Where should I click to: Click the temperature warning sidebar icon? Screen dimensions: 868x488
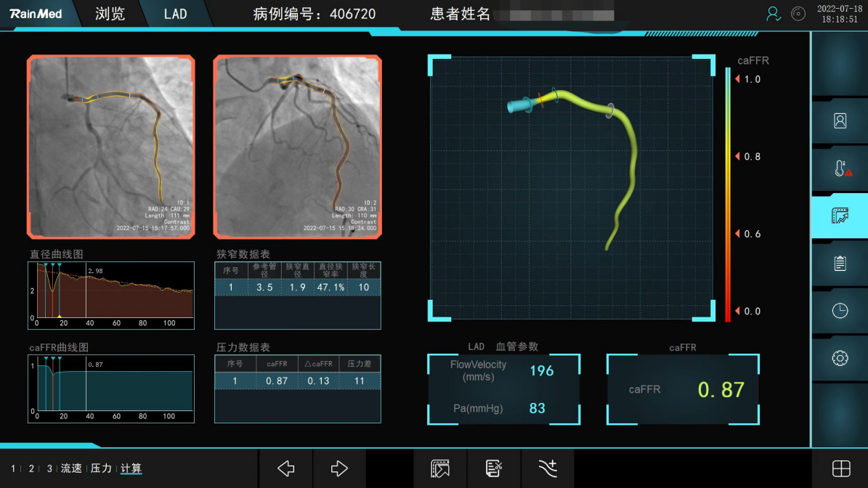[840, 168]
